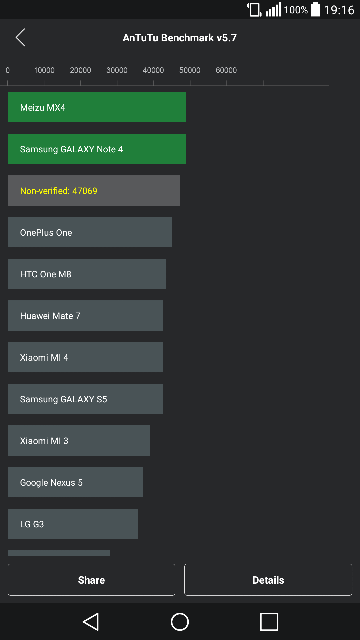
Task: Select the HTC One M8 bar
Action: [x=87, y=274]
